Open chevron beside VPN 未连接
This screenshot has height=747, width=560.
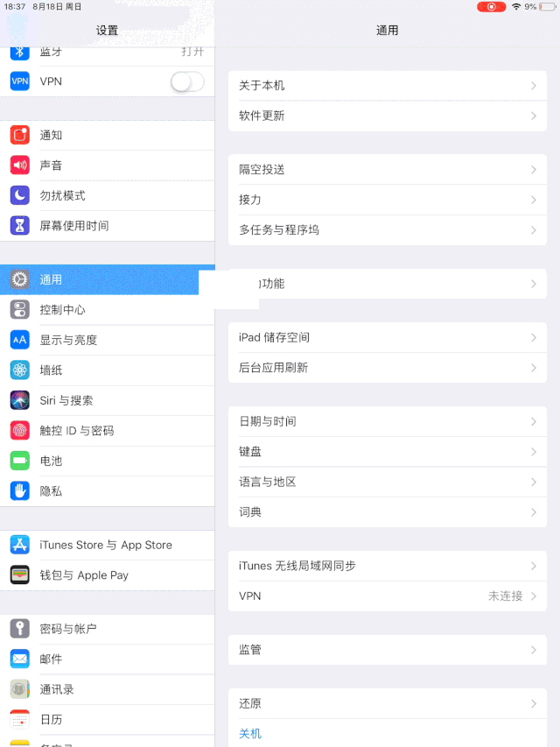point(534,596)
